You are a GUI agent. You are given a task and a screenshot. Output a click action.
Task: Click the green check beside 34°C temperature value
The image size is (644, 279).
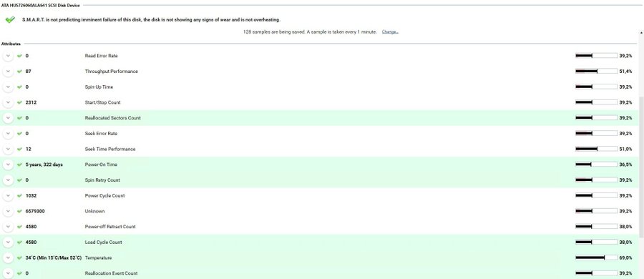pos(19,258)
